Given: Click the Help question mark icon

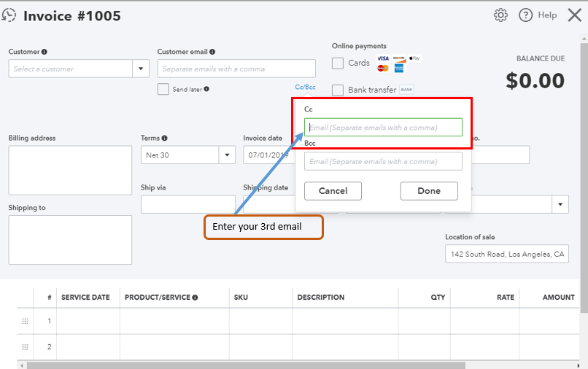Looking at the screenshot, I should (x=525, y=15).
